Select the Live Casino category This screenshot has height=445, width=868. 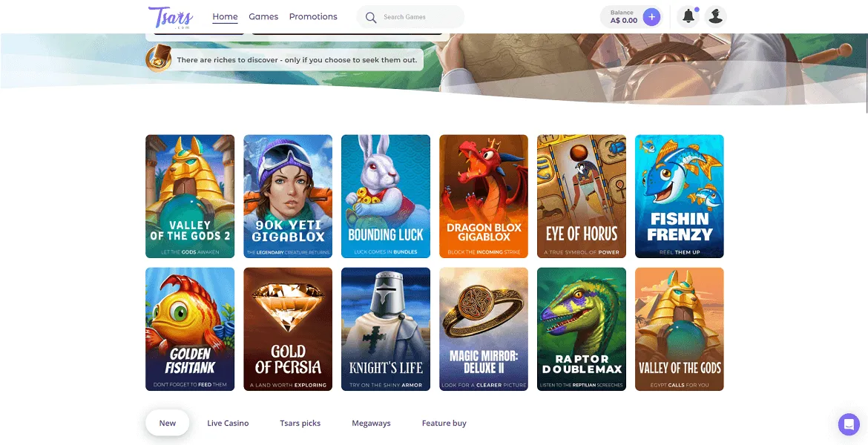pos(228,423)
